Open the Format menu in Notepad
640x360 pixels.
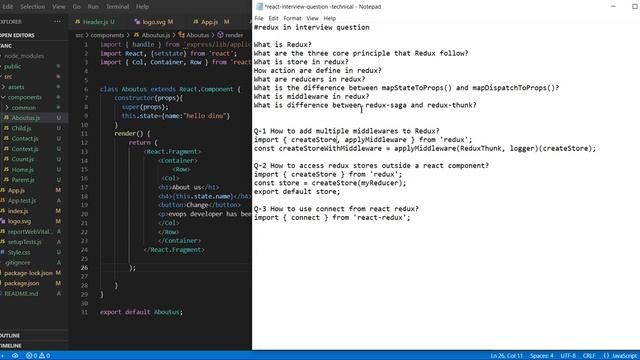[x=292, y=18]
